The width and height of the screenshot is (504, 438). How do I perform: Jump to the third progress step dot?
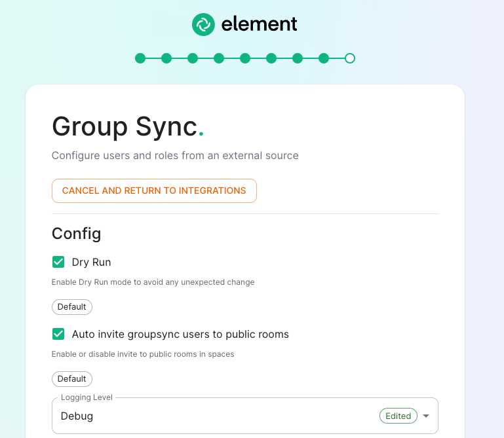(193, 58)
